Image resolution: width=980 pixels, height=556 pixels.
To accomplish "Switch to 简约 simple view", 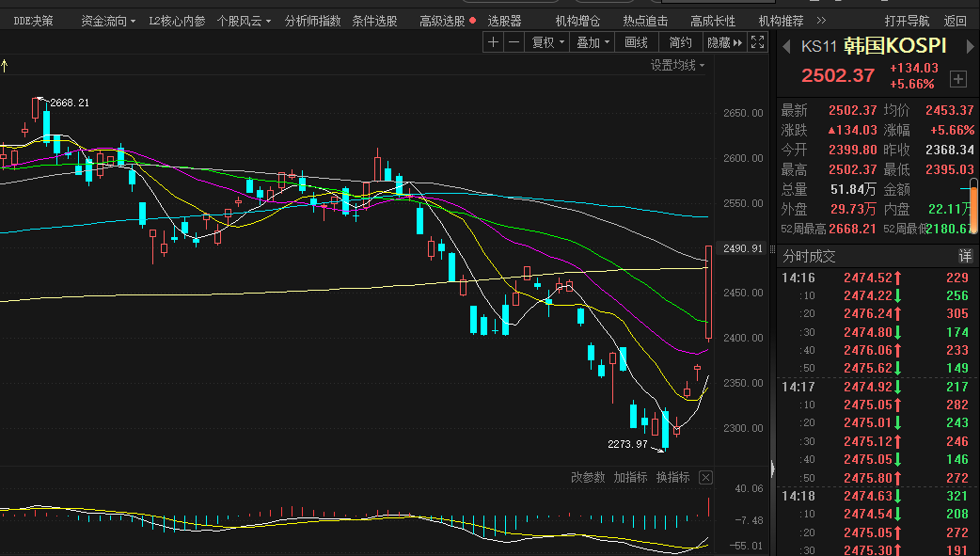I will click(680, 42).
